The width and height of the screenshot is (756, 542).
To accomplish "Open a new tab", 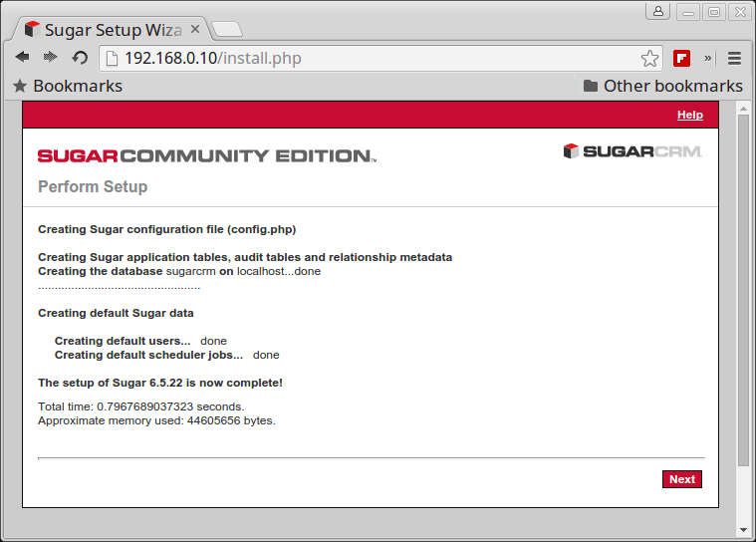I will click(227, 30).
